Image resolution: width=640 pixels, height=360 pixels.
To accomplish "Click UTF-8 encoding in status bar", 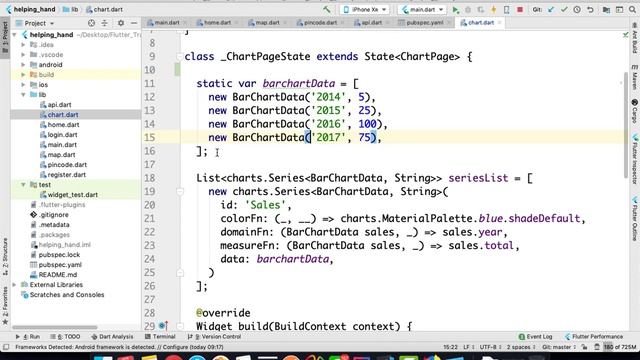I will coord(490,347).
